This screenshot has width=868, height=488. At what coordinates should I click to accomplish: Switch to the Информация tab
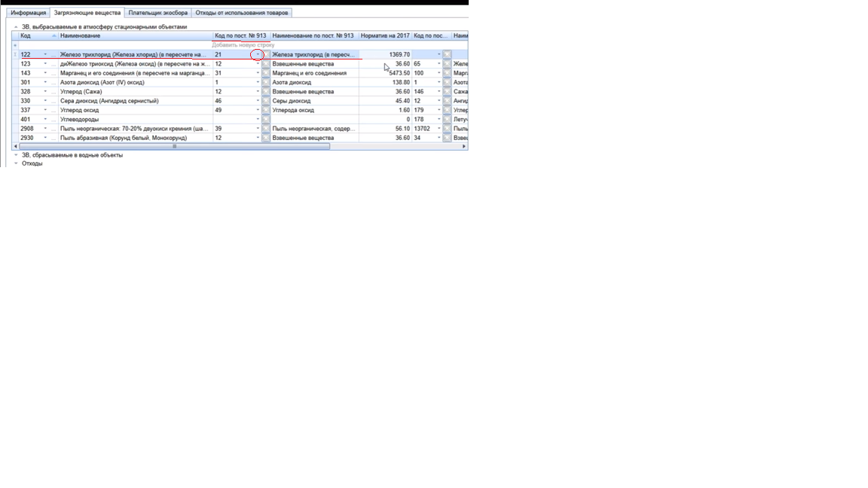tap(29, 13)
